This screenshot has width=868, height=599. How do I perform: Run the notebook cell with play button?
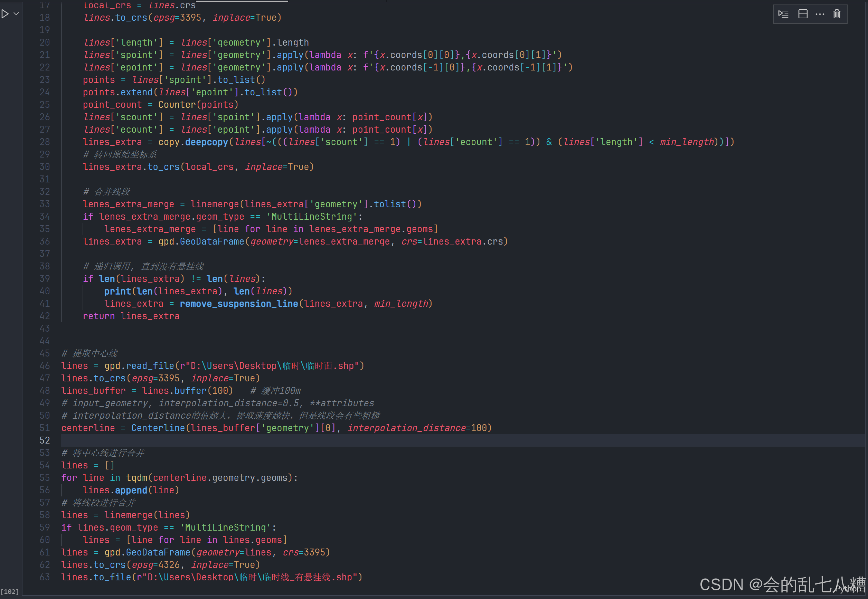pyautogui.click(x=5, y=14)
